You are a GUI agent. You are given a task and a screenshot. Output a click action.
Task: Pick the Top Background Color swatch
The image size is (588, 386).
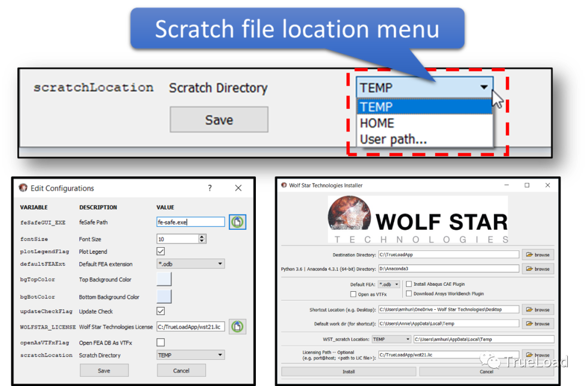[x=164, y=279]
